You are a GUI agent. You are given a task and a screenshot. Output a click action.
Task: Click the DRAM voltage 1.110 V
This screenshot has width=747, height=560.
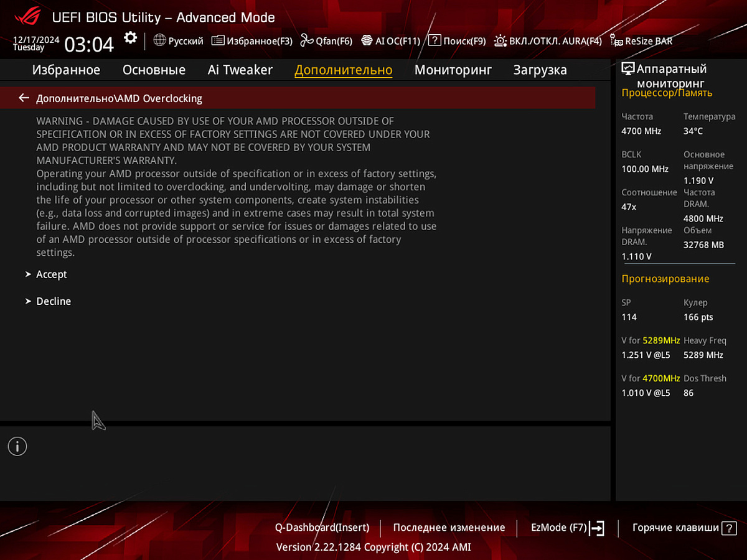(x=636, y=256)
